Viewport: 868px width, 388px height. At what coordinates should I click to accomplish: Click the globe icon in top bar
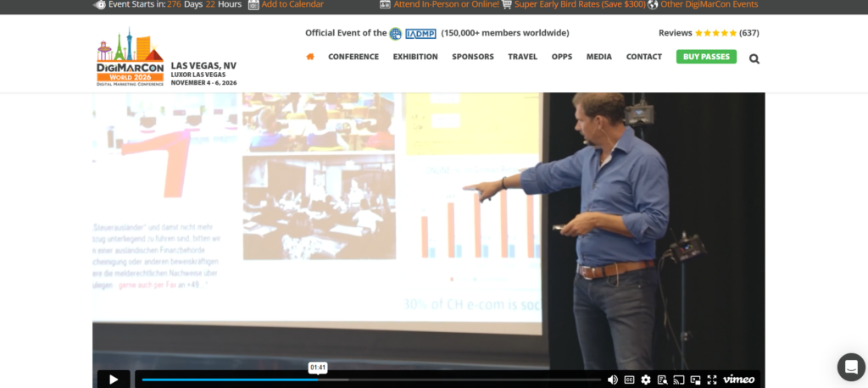pos(653,4)
